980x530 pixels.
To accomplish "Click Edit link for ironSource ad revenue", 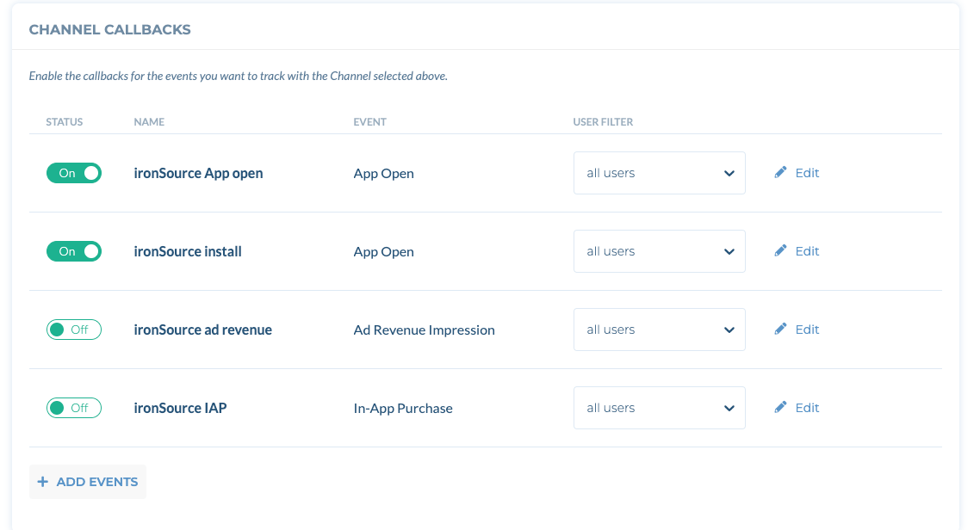I will (807, 330).
